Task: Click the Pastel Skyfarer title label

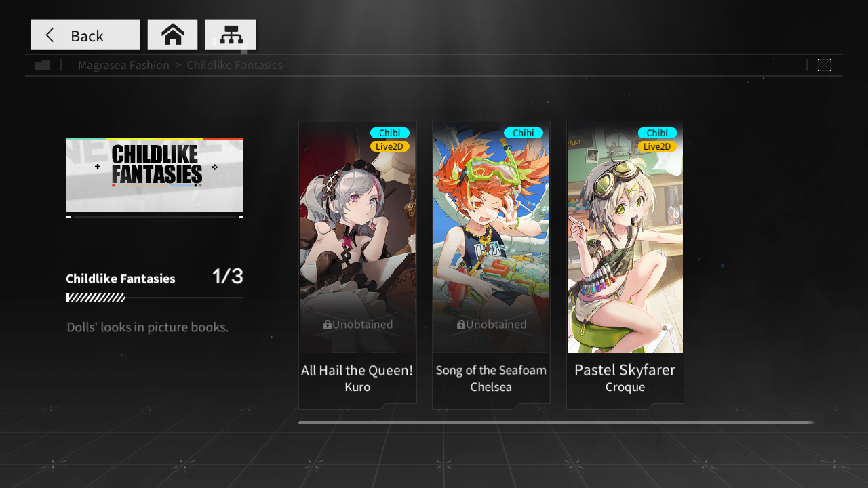Action: 625,370
